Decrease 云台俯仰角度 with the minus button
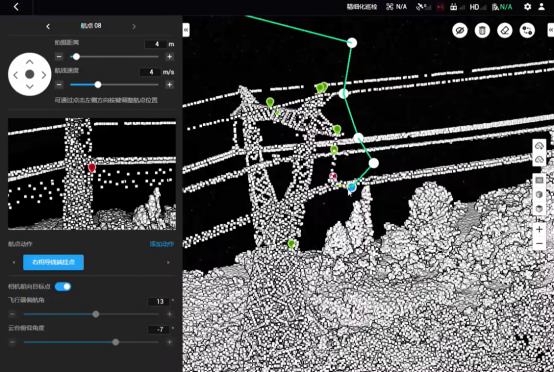The height and width of the screenshot is (372, 554). (x=12, y=342)
